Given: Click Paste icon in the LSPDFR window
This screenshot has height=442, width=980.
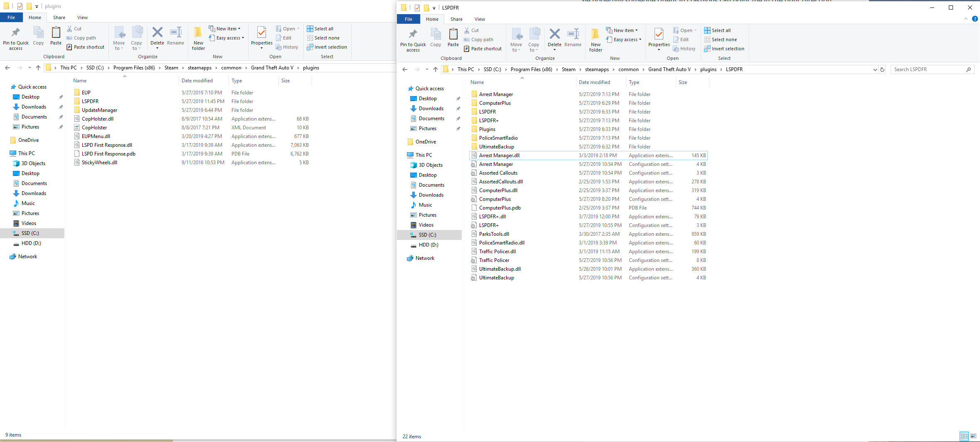Looking at the screenshot, I should point(453,38).
